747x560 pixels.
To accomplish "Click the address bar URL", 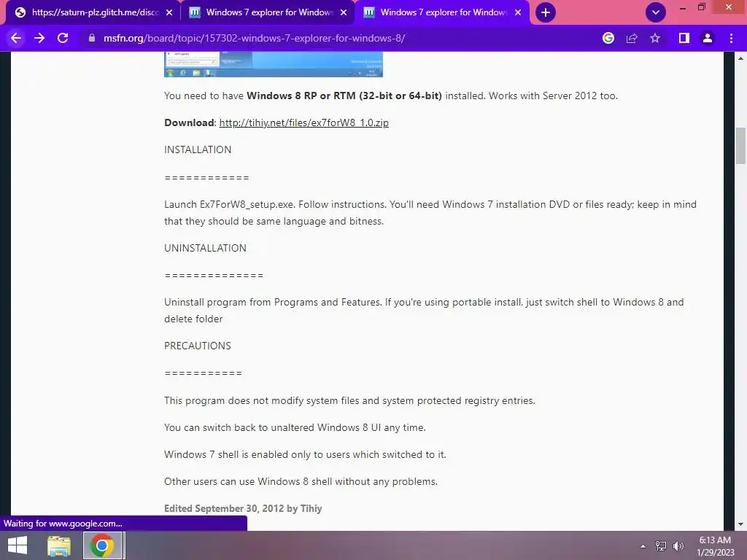I will click(254, 38).
